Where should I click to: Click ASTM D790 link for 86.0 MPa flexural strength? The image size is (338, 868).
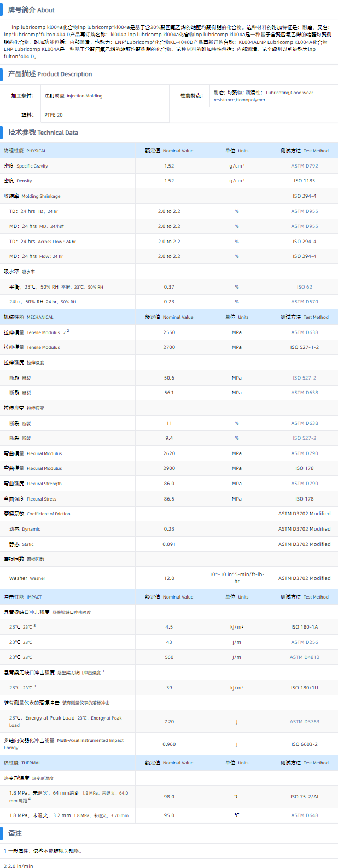304,484
